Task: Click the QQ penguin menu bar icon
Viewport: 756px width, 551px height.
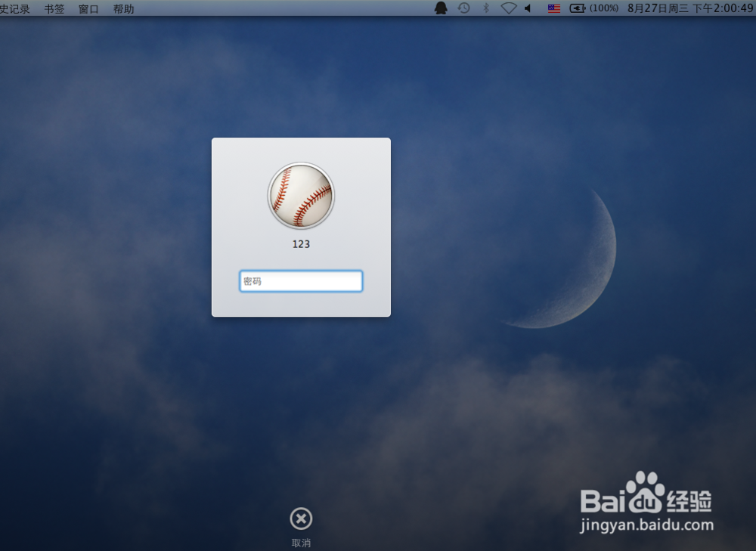Action: (441, 8)
